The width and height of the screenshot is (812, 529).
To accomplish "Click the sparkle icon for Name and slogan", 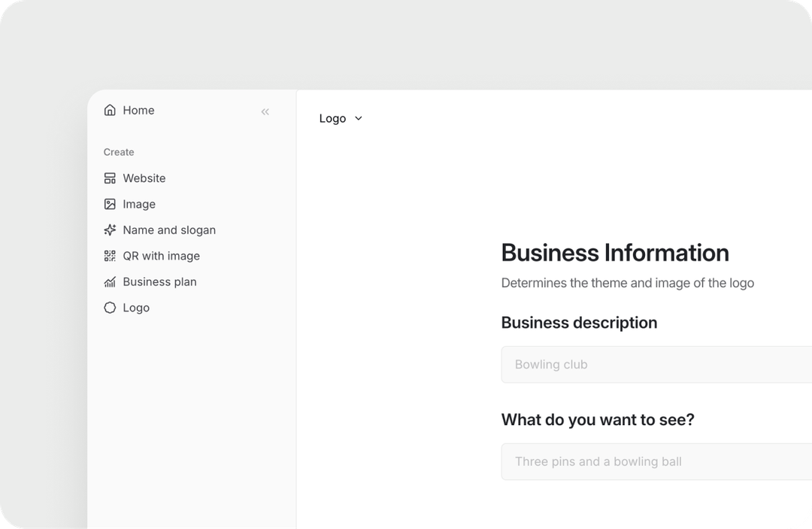I will 110,230.
